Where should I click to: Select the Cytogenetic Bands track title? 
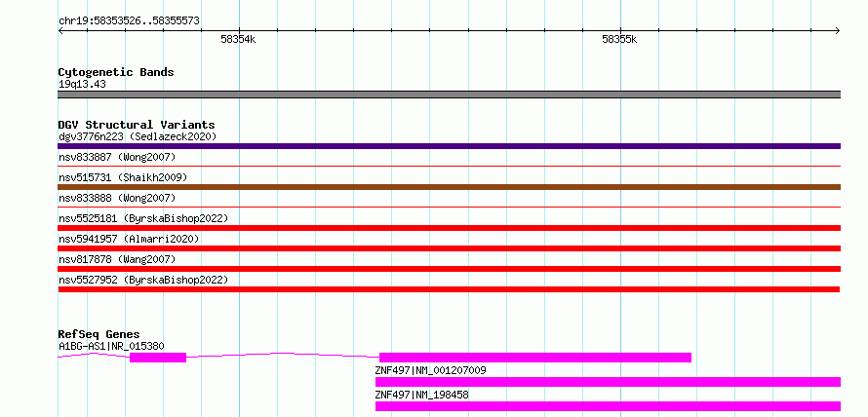click(116, 72)
